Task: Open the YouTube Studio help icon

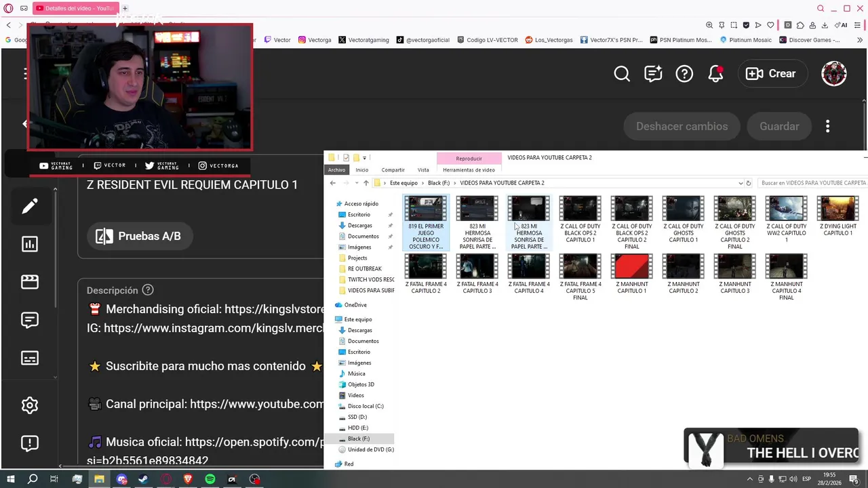Action: (x=684, y=74)
